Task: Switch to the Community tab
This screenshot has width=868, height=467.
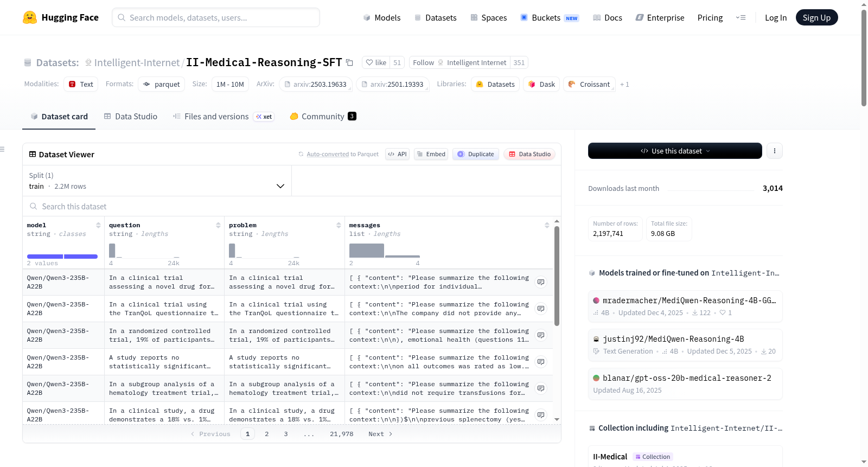Action: [x=323, y=116]
